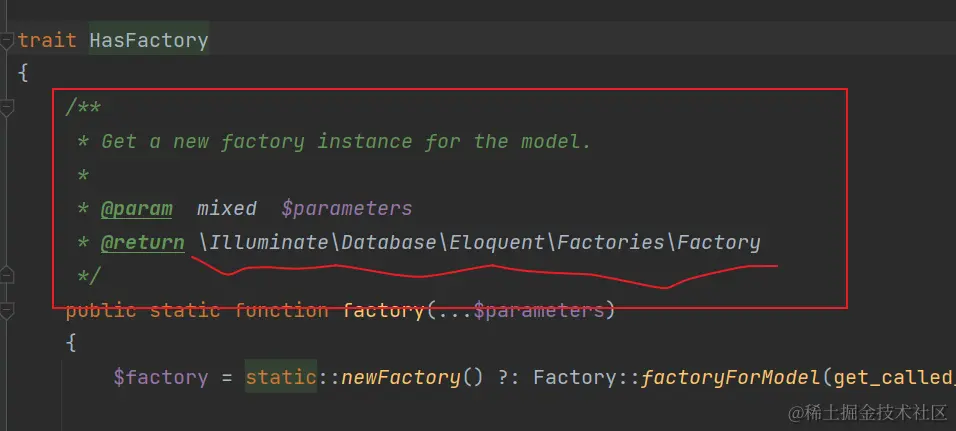Click the Factory class before ::factoryForModel
The image size is (956, 431).
[574, 377]
